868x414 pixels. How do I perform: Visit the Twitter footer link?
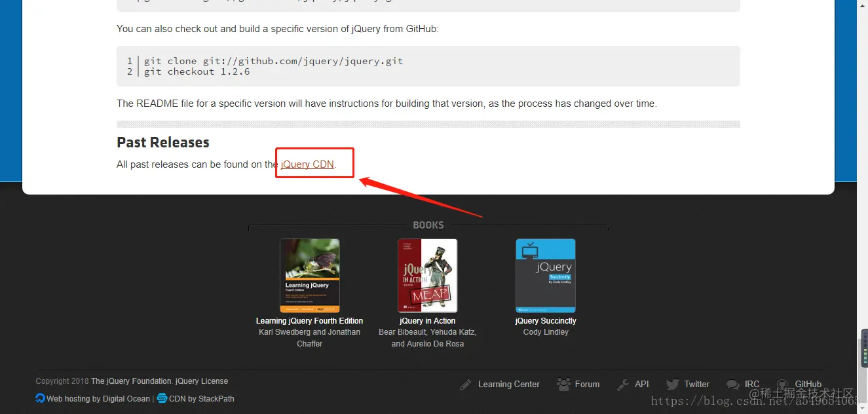point(697,385)
